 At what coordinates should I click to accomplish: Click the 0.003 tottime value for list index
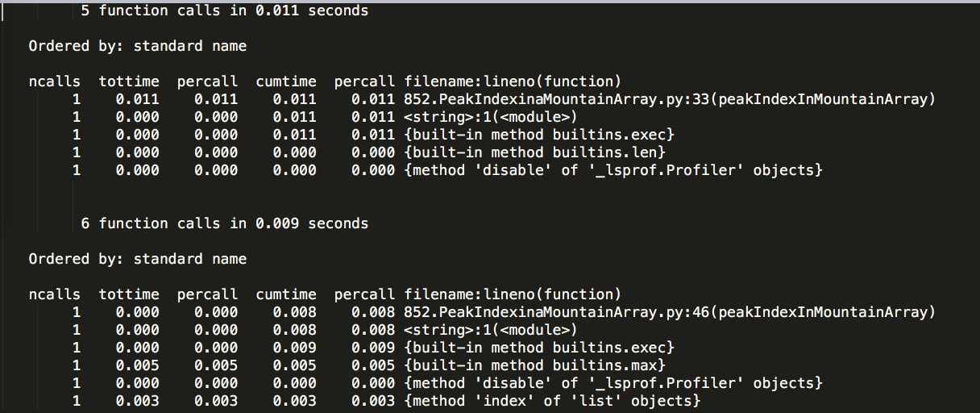[x=138, y=401]
